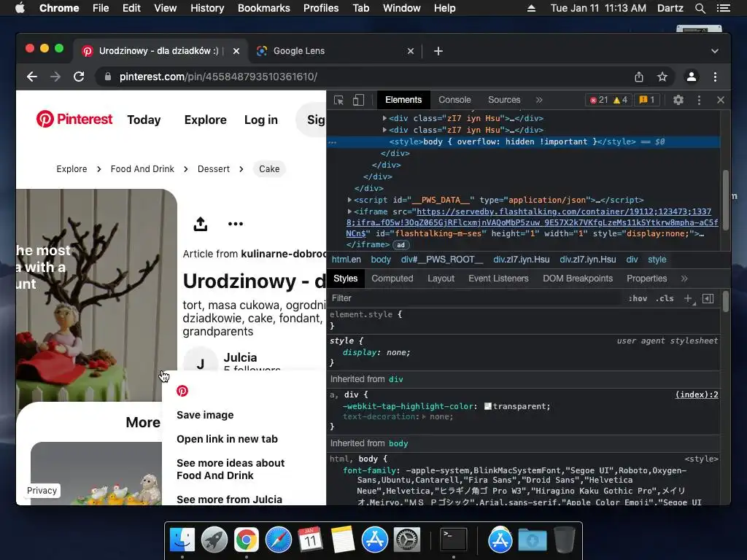Screen dimensions: 747x560
Task: Open the History menu in menu bar
Action: pos(207,8)
